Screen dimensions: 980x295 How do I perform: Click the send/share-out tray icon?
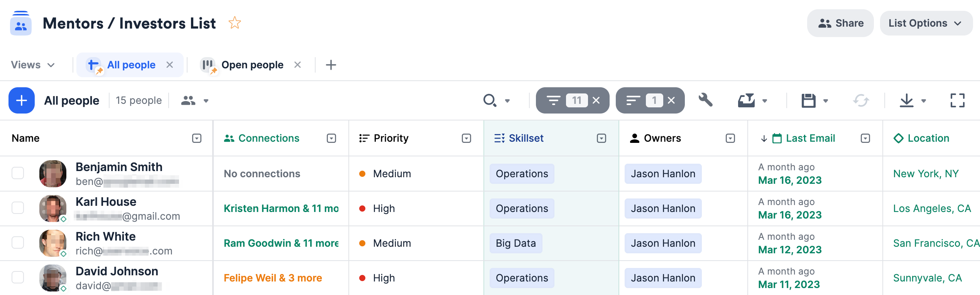point(747,100)
